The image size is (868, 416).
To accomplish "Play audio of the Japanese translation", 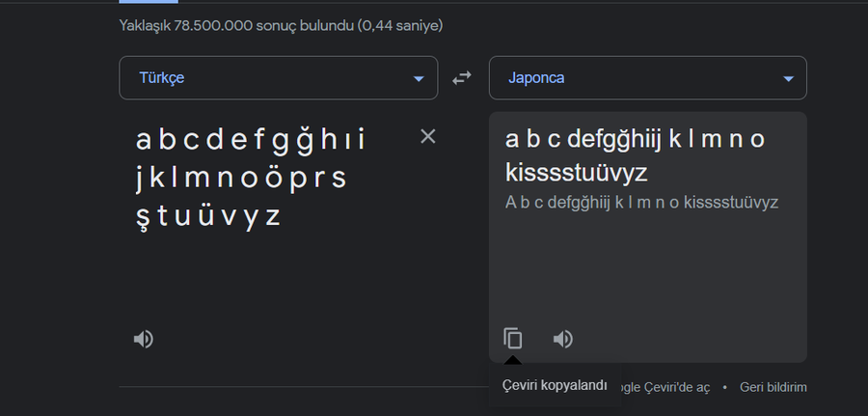I will point(563,339).
